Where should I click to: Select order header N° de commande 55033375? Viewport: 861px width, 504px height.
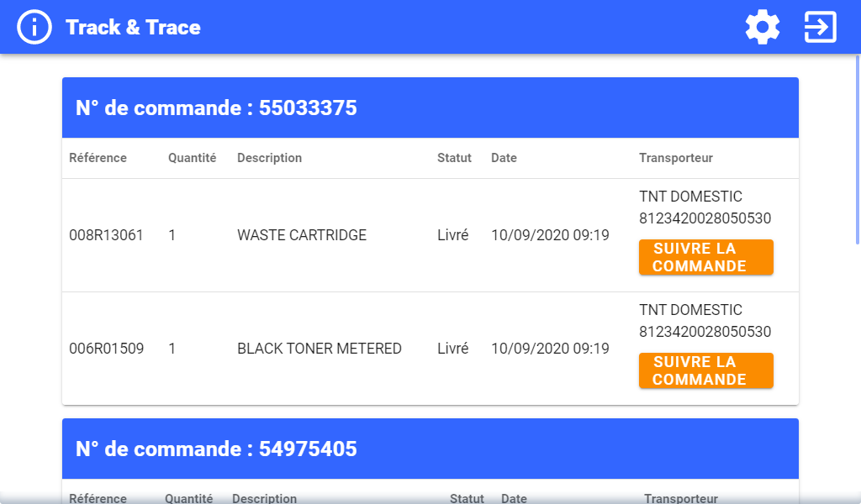(216, 108)
